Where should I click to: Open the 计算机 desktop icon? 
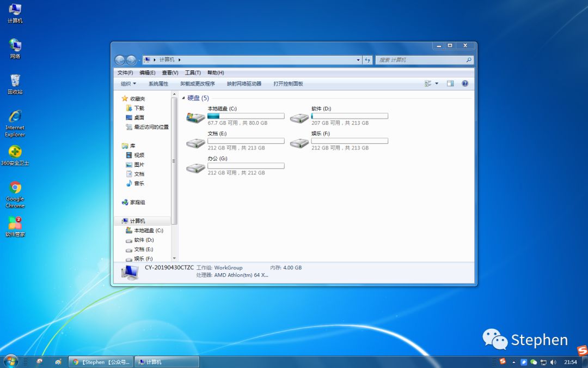coord(15,14)
